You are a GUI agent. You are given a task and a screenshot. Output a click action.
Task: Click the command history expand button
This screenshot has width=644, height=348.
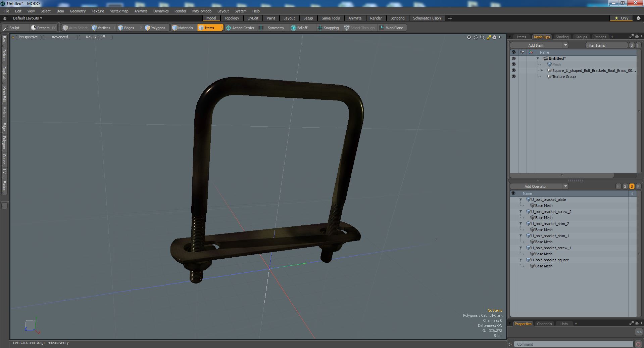[639, 332]
